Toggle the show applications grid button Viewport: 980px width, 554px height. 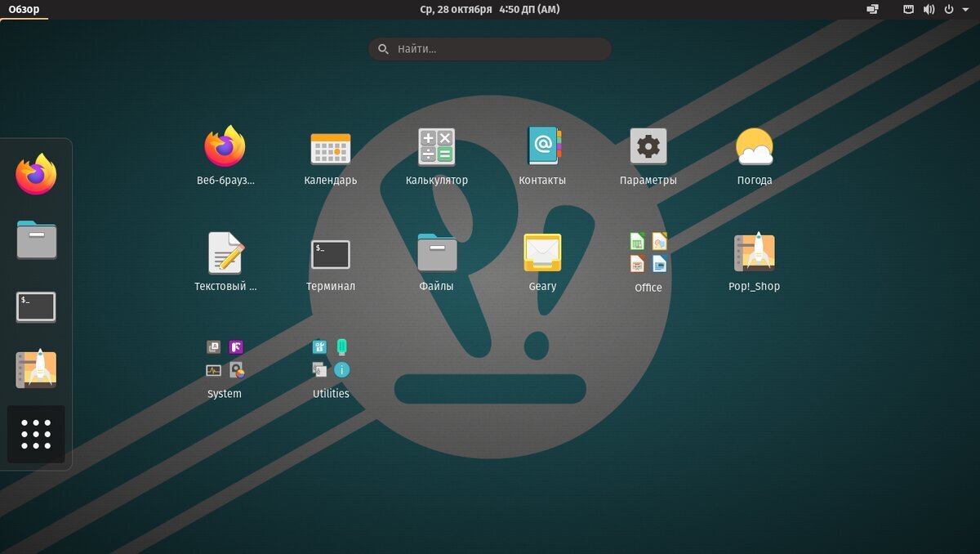[36, 434]
